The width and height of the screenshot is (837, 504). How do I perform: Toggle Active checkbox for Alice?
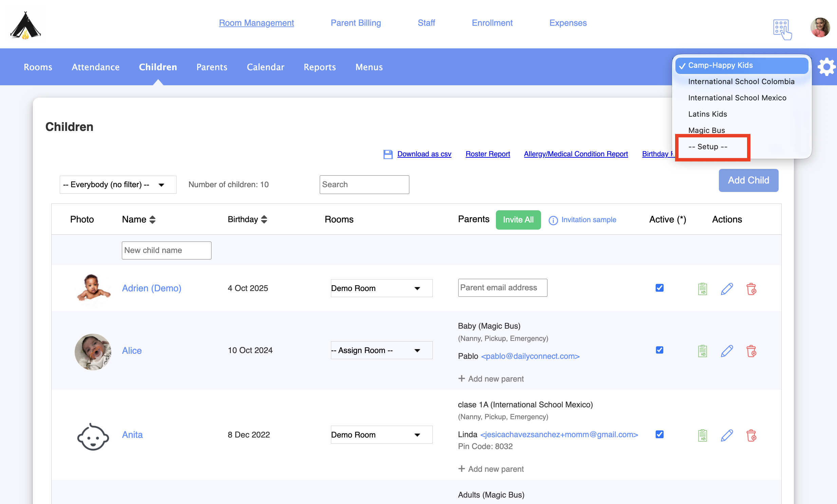coord(659,350)
